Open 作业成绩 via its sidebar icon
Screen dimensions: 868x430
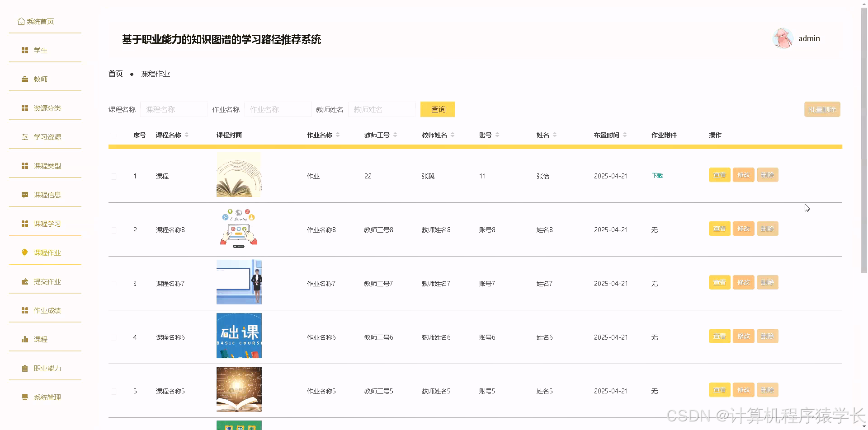point(25,310)
